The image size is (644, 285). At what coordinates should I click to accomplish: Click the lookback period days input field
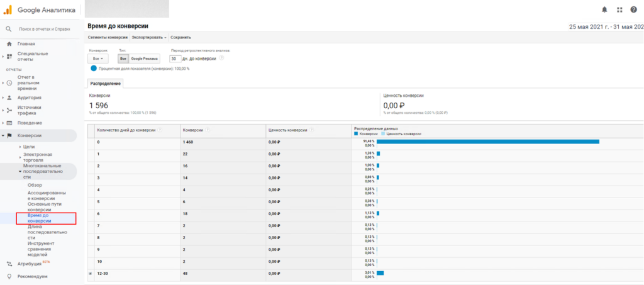(x=175, y=59)
